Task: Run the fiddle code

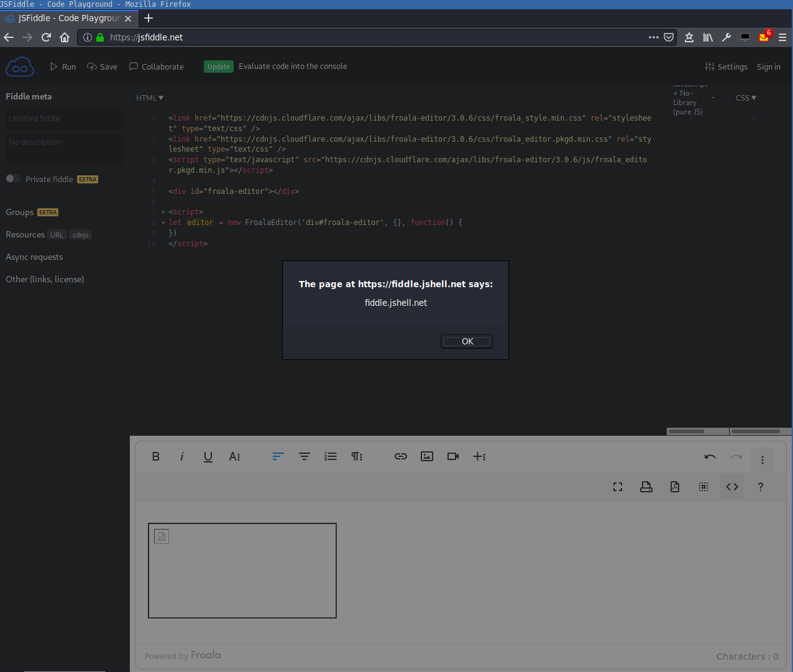Action: click(63, 67)
